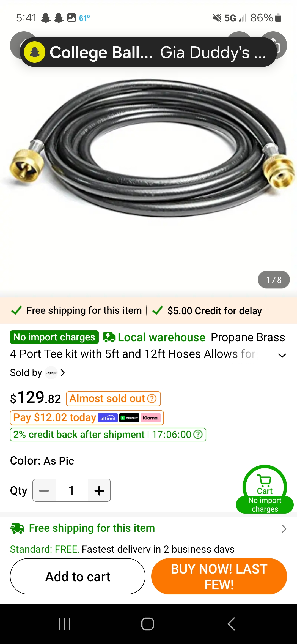Tap the credit back countdown help icon

click(x=198, y=435)
